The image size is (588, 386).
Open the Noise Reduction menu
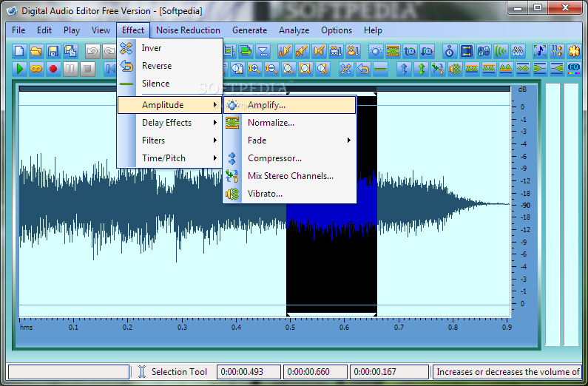[188, 30]
